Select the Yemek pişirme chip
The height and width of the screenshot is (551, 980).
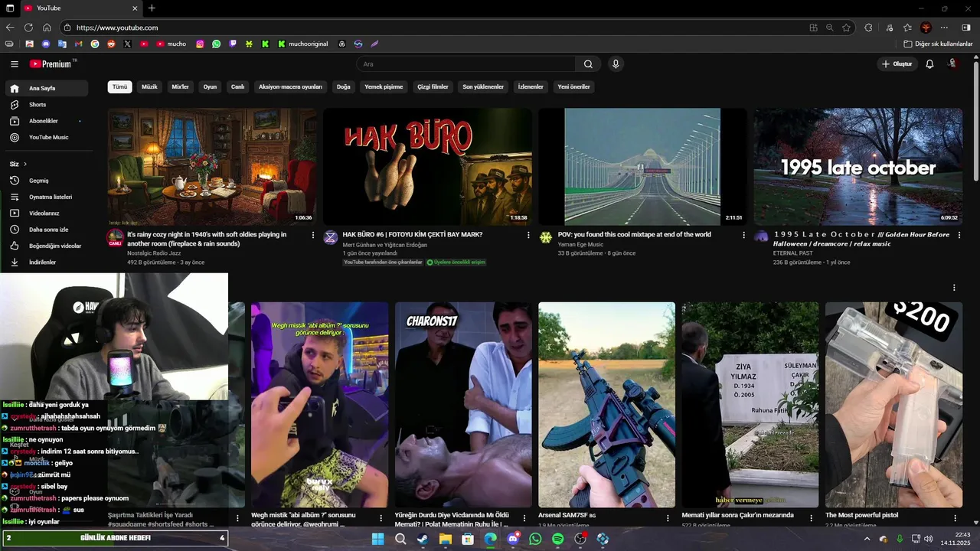[x=384, y=87]
